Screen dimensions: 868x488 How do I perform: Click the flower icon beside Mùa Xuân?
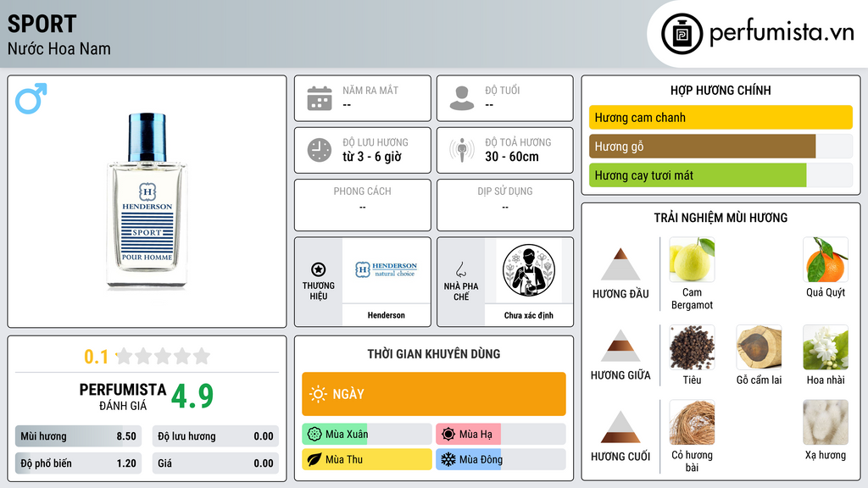pos(314,434)
